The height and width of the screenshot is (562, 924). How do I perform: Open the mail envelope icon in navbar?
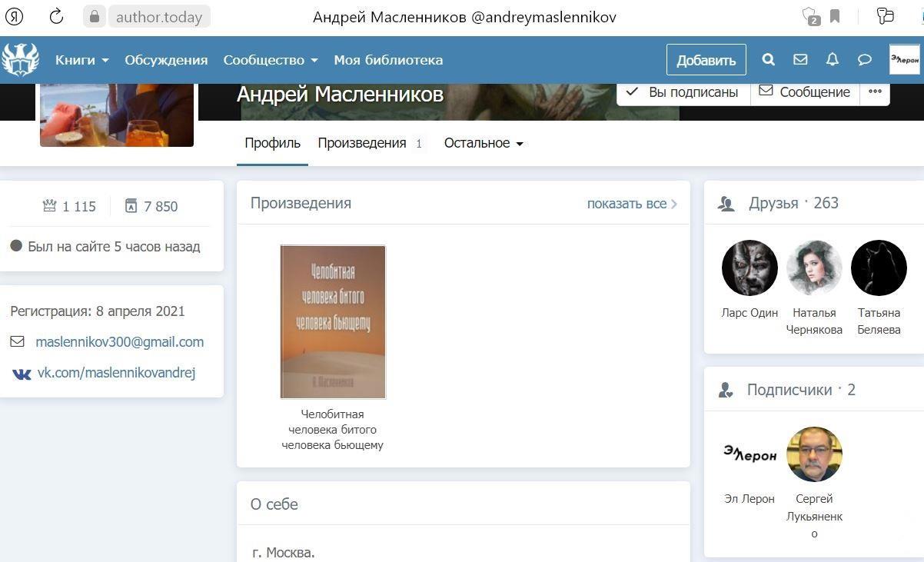800,60
